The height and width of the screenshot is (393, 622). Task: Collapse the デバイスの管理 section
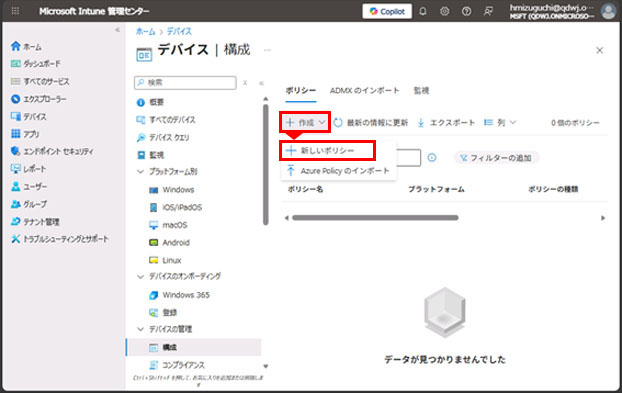[x=140, y=329]
